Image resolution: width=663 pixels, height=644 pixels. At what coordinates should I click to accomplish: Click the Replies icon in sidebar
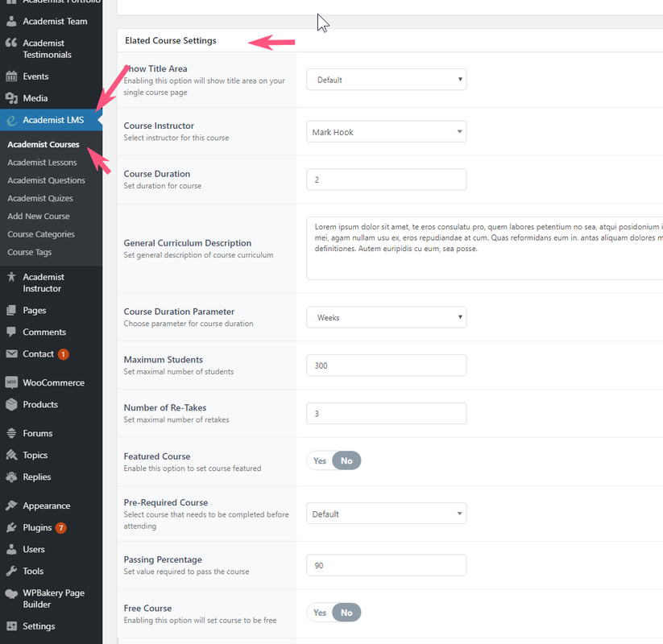click(x=11, y=477)
